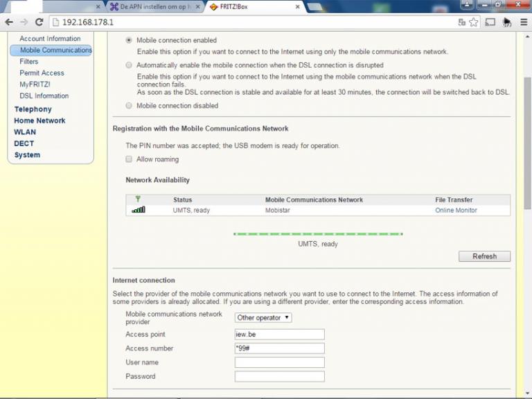Open the 'Other operator' provider dropdown

click(x=263, y=318)
